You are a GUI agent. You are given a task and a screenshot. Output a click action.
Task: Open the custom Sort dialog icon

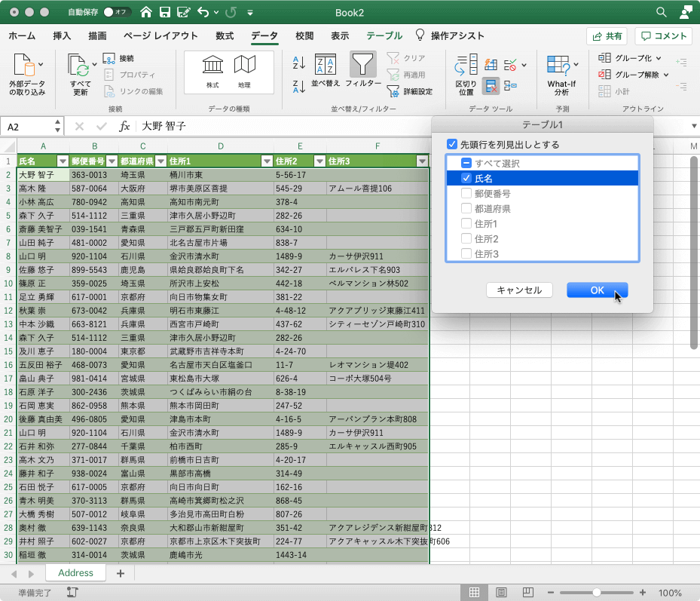pos(326,65)
